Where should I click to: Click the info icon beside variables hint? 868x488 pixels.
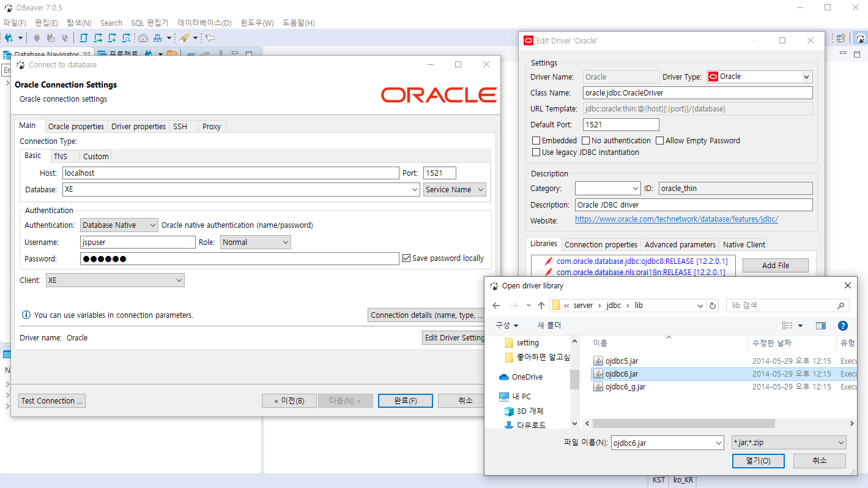[x=26, y=315]
